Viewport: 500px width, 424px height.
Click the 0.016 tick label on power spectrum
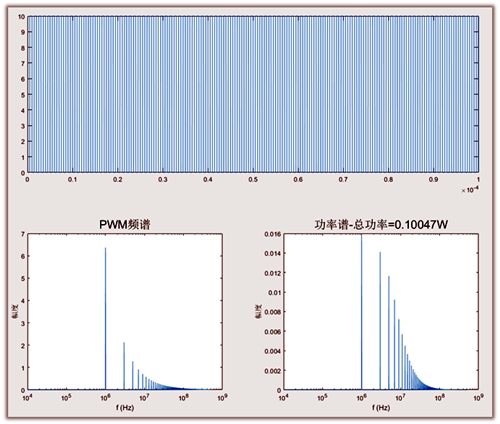pyautogui.click(x=273, y=234)
